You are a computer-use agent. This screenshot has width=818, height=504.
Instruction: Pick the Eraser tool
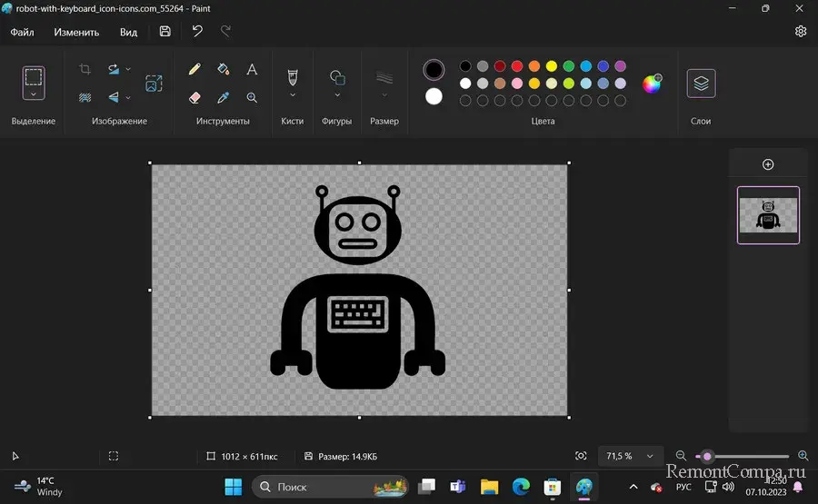pos(195,97)
